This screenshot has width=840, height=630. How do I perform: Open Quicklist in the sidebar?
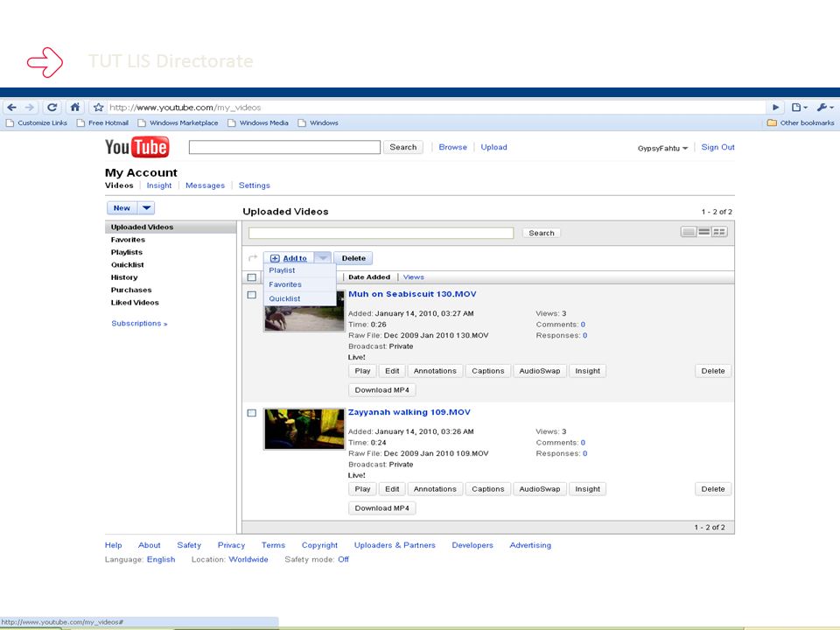(x=128, y=264)
